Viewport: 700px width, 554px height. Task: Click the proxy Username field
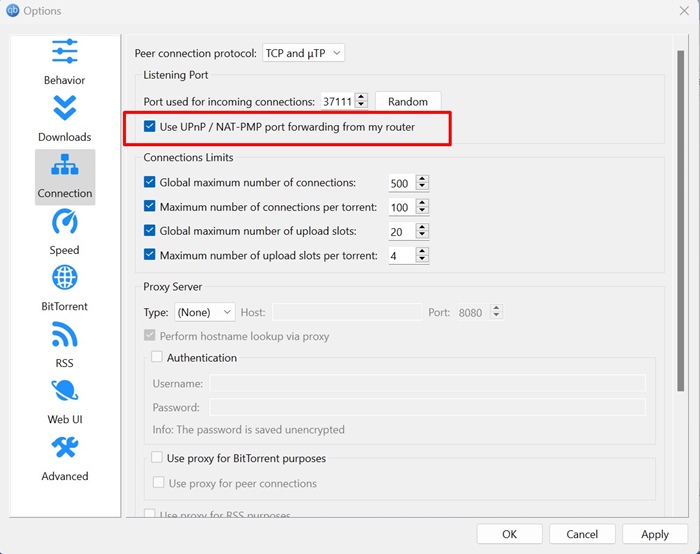428,383
